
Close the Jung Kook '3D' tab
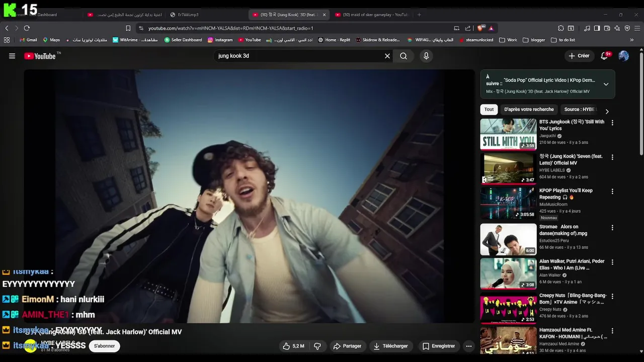(x=324, y=15)
